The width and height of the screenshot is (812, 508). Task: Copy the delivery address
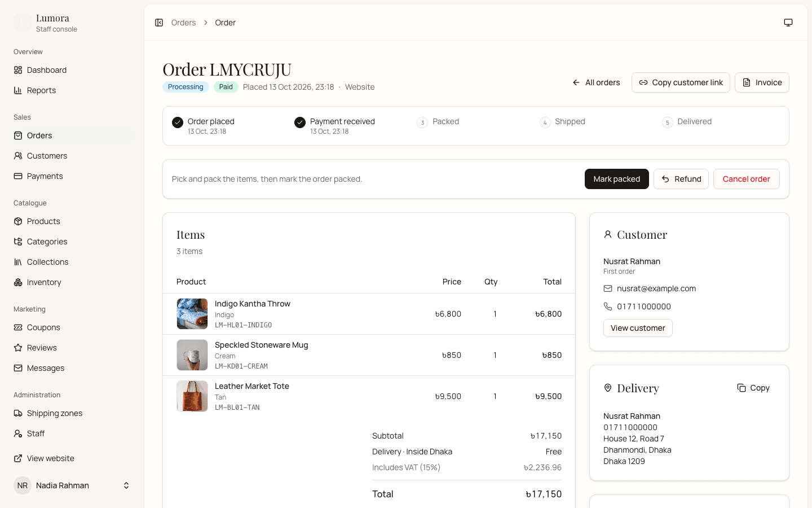[753, 388]
